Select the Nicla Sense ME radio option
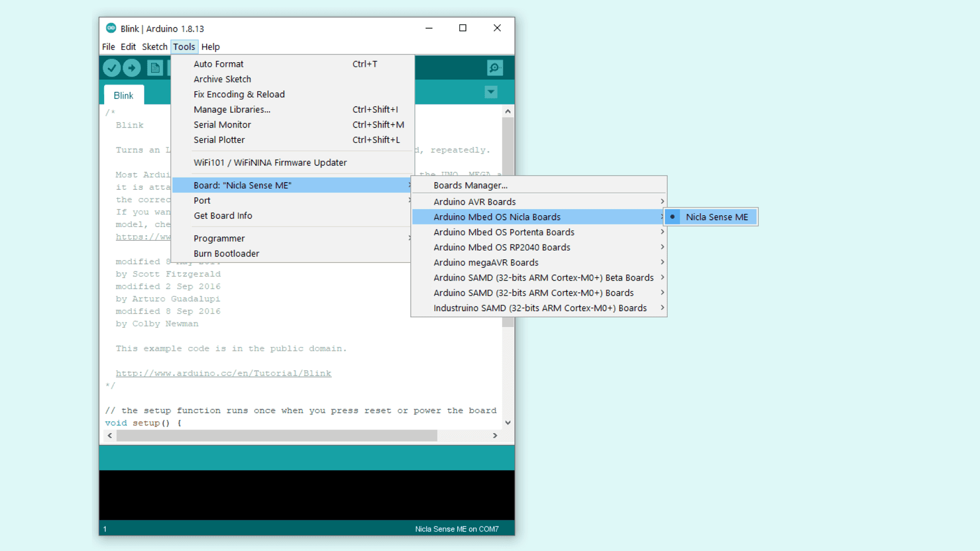Viewport: 980px width, 551px height. click(x=711, y=217)
